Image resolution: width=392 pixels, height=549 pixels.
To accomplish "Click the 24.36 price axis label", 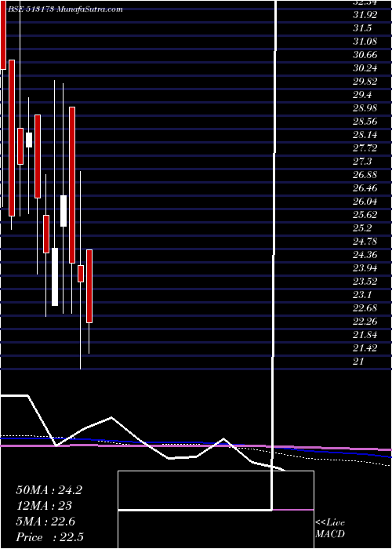I will click(365, 254).
